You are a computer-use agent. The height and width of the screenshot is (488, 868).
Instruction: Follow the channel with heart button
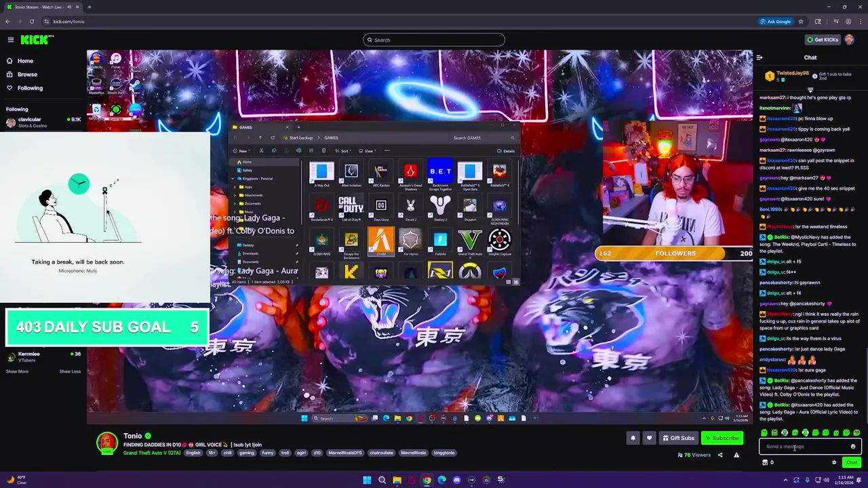649,438
